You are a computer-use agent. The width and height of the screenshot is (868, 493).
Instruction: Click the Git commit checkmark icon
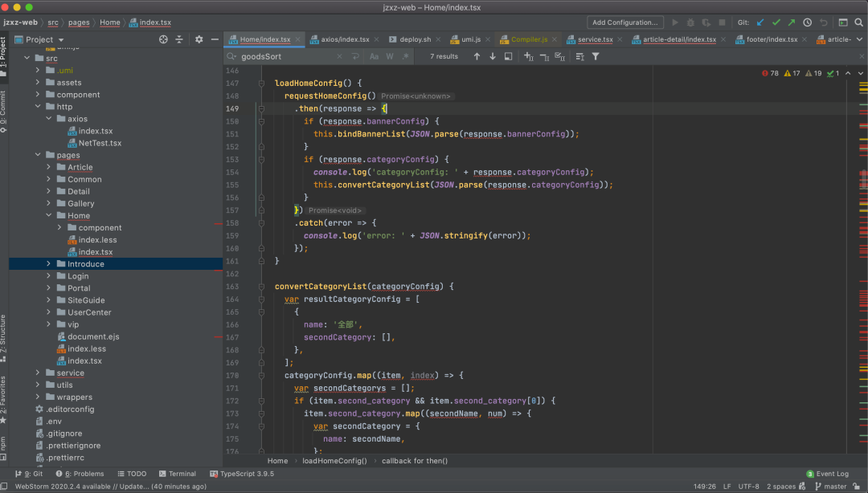point(776,22)
